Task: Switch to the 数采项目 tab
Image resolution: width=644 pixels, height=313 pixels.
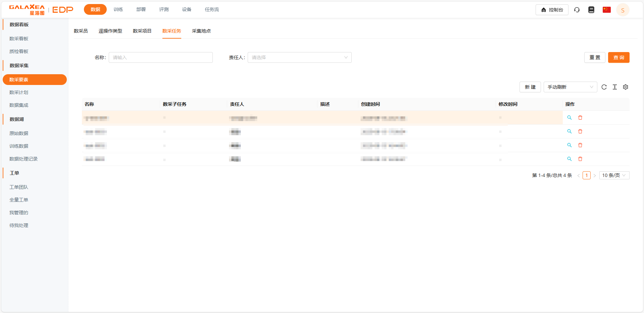Action: tap(142, 31)
